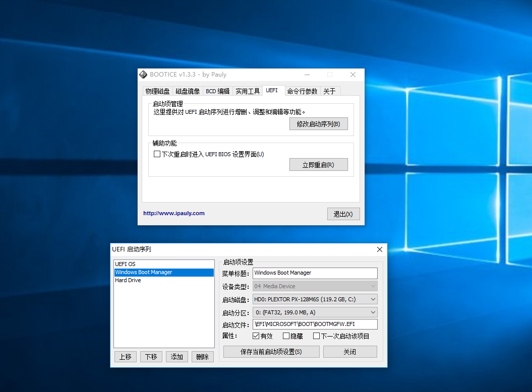Switch to the 命令行参数 tab
The image size is (532, 392).
pyautogui.click(x=302, y=91)
